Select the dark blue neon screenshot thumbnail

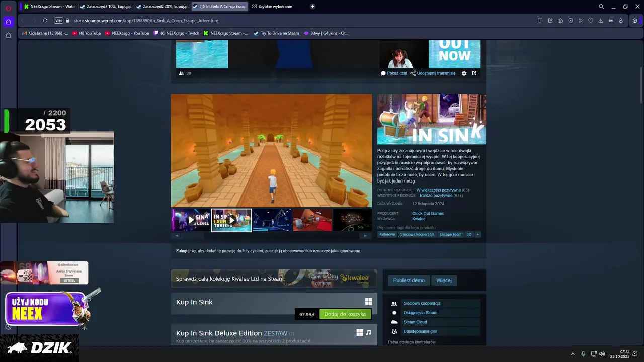[272, 220]
